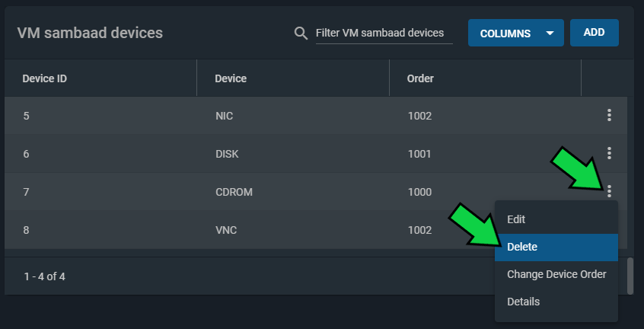Click the ADD button
The image size is (644, 329).
[x=595, y=33]
